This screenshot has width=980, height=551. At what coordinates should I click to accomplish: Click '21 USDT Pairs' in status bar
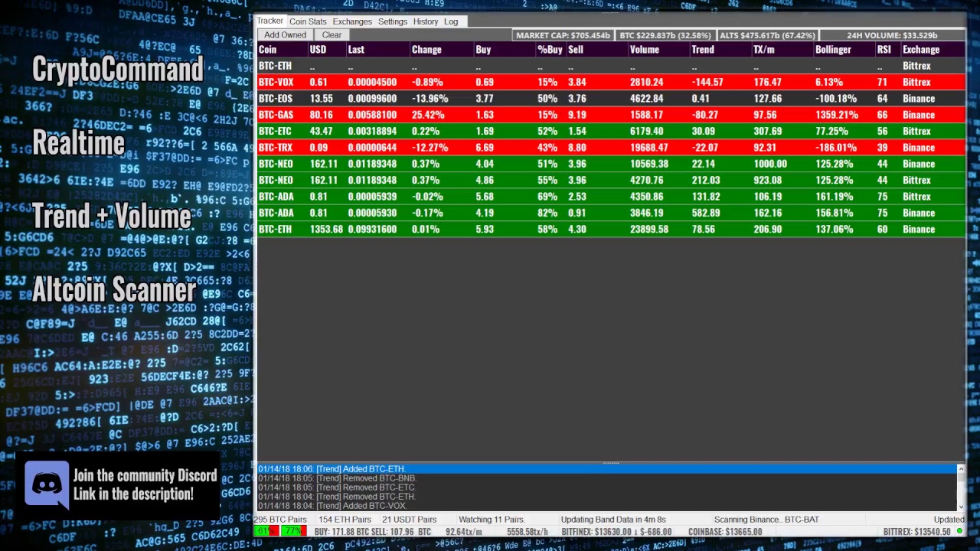[x=409, y=520]
